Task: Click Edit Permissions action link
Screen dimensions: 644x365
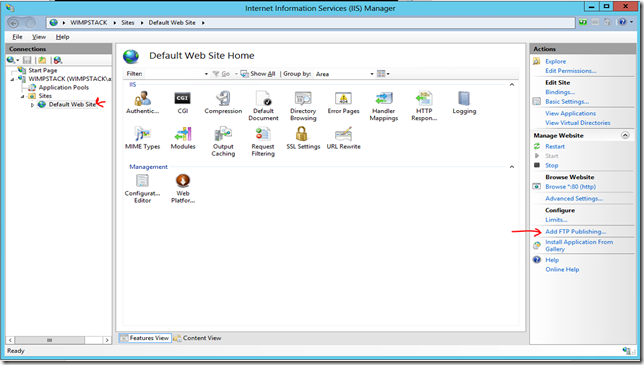Action: [570, 71]
